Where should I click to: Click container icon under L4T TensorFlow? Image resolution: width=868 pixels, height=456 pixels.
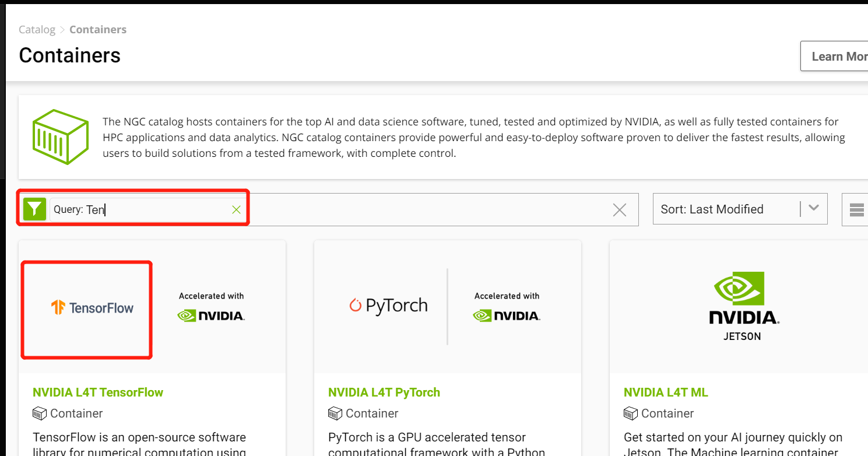click(39, 413)
